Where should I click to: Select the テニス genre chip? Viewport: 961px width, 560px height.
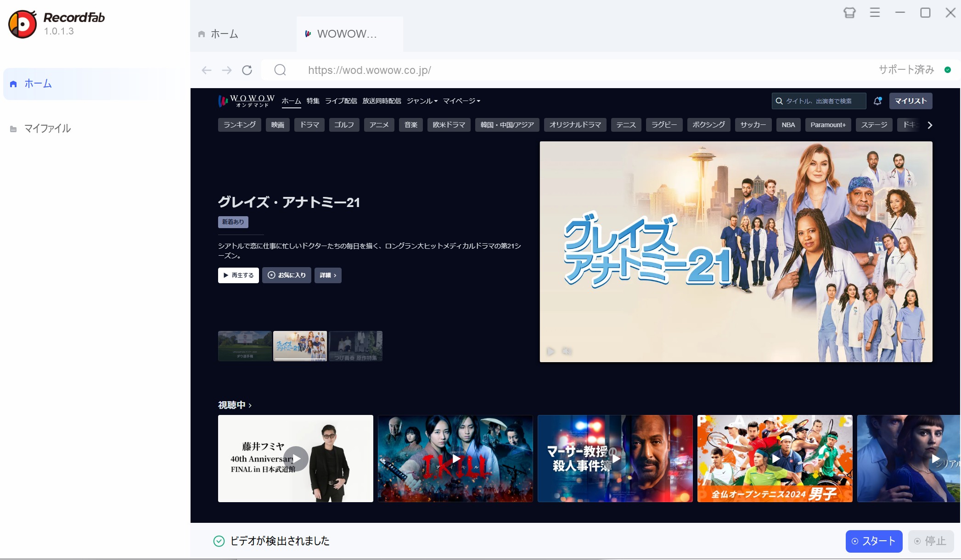[x=626, y=125]
